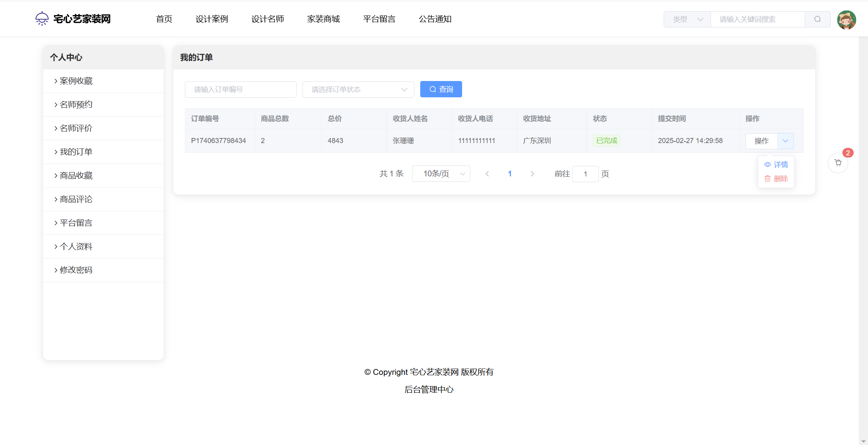The width and height of the screenshot is (868, 445).
Task: Click the search magnifier icon button
Action: 817,19
